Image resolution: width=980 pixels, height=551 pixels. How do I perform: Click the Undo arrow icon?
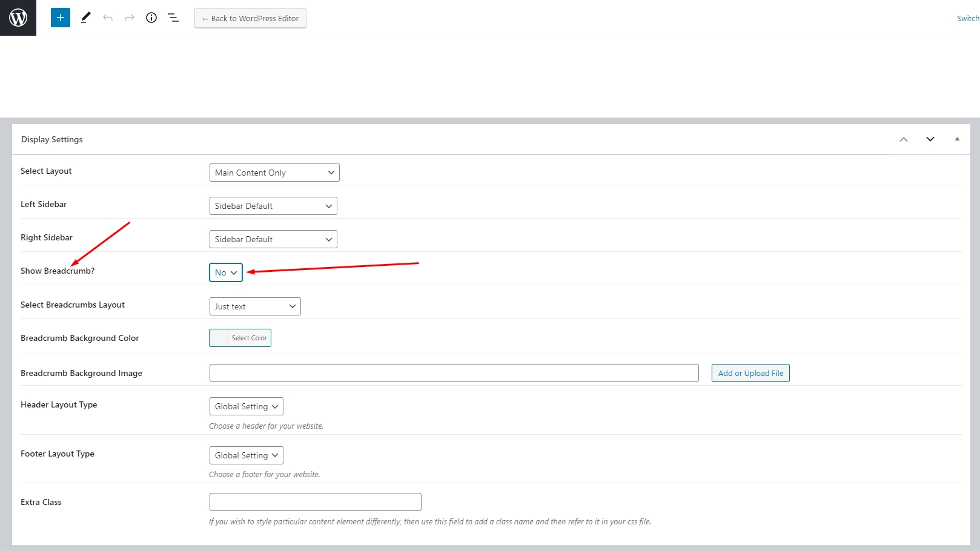click(x=108, y=18)
